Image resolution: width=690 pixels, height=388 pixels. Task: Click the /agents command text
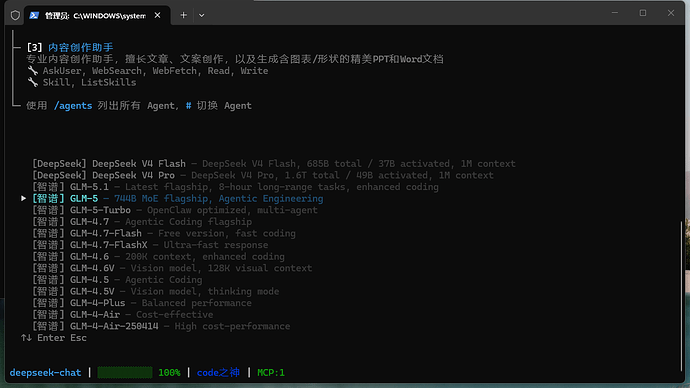click(x=73, y=106)
